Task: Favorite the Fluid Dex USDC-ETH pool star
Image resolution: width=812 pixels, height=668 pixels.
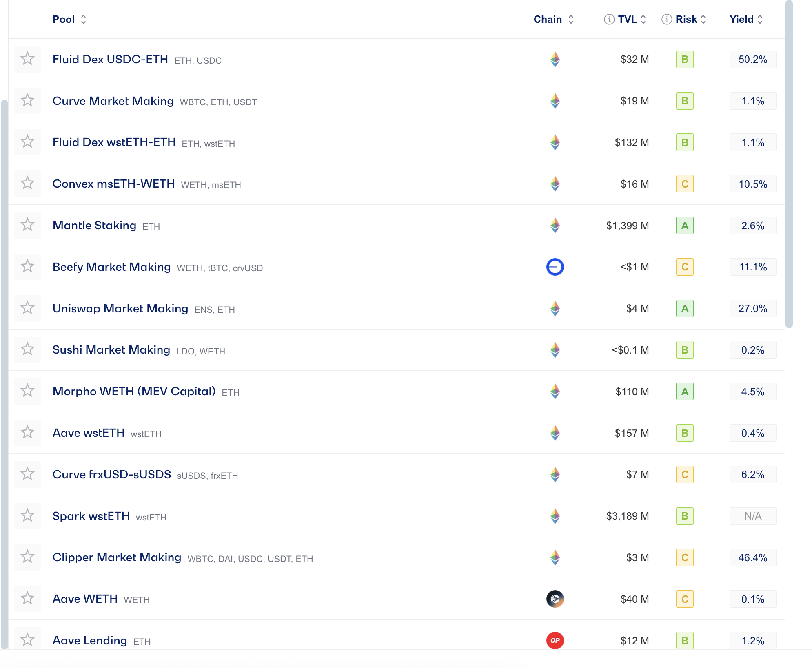Action: point(27,59)
